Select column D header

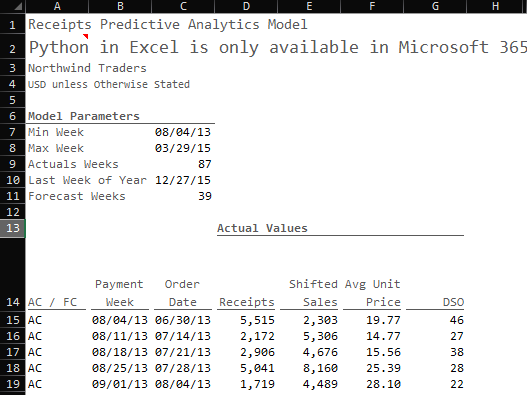(246, 6)
